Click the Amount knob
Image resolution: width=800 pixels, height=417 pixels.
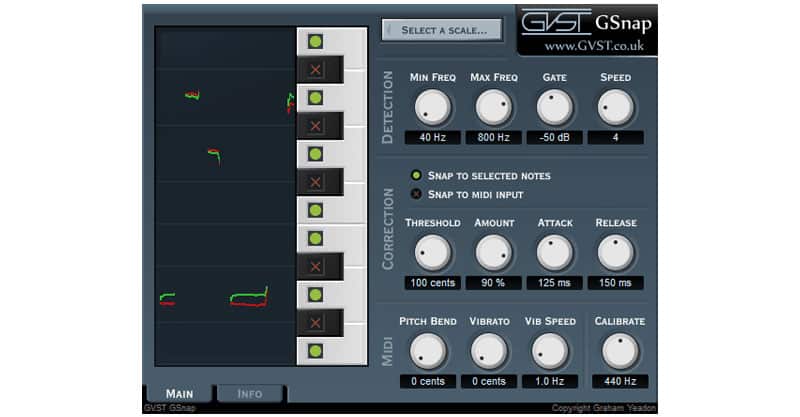point(493,253)
